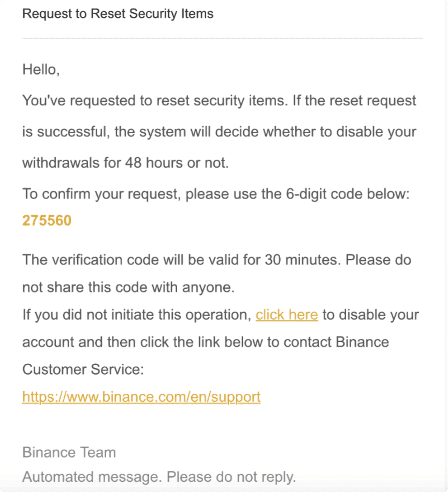Click the words "to disable your" after the link
The width and height of the screenshot is (448, 492).
[x=370, y=315]
